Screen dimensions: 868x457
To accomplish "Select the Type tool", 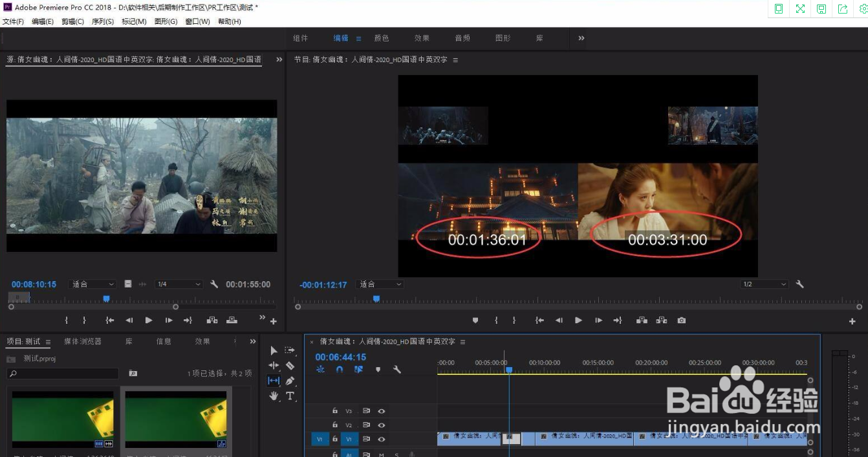I will click(x=290, y=396).
